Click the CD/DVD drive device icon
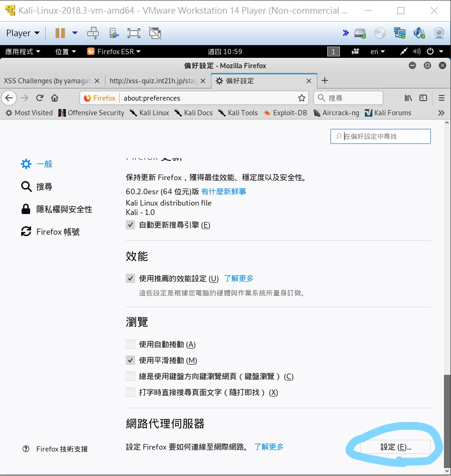This screenshot has height=476, width=451. pos(380,33)
